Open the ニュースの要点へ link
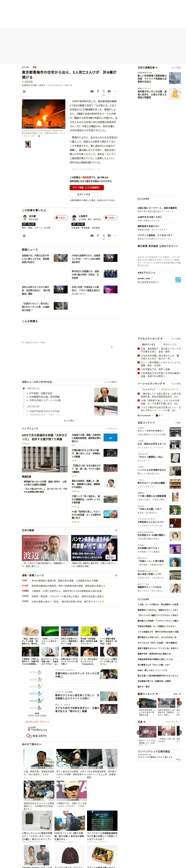This screenshot has width=186, height=868. pos(110,382)
